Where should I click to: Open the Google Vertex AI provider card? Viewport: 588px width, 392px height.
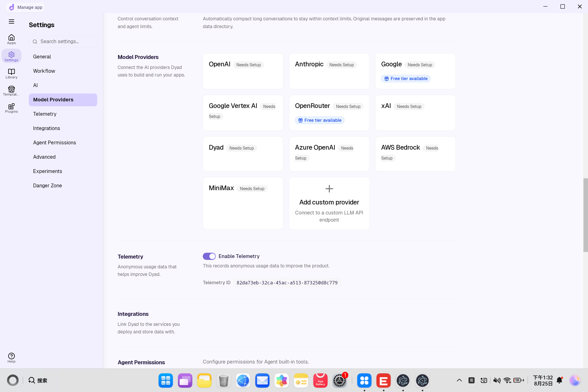[243, 113]
